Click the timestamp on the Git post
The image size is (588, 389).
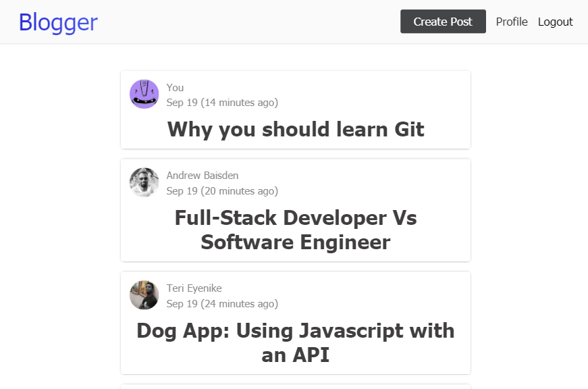[222, 102]
